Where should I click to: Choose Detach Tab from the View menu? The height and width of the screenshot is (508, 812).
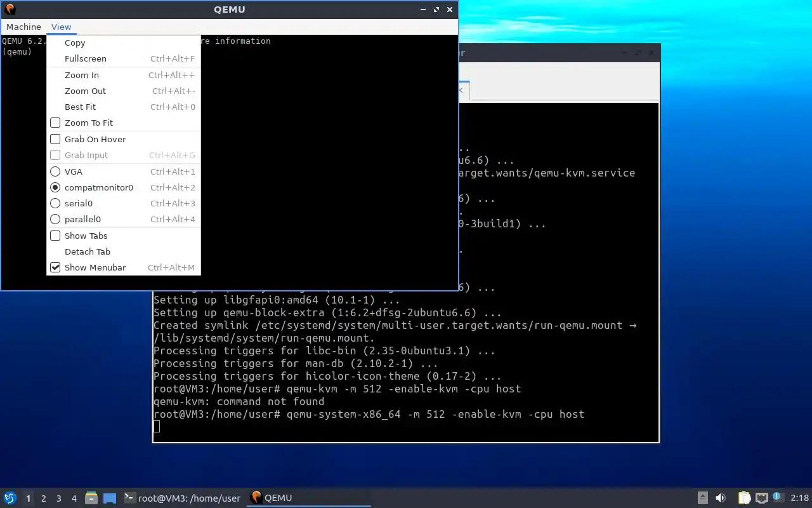point(124,251)
